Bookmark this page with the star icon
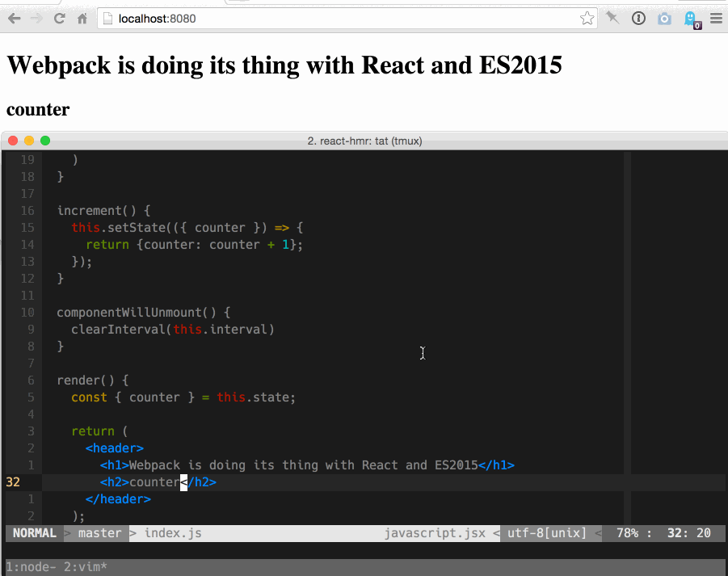The height and width of the screenshot is (576, 728). tap(587, 19)
